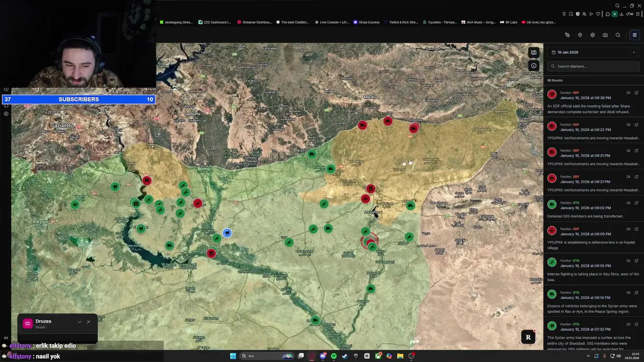
Task: Open the Stripe Express bookmark
Action: pos(367,22)
